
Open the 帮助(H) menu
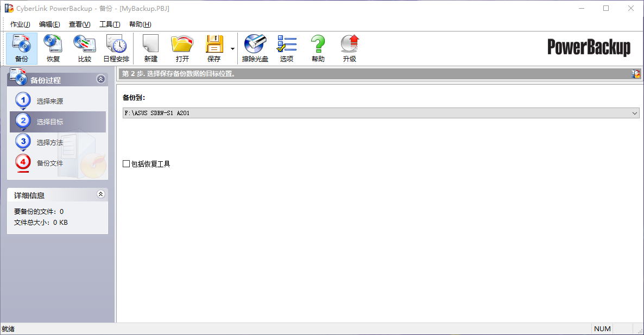tap(140, 24)
